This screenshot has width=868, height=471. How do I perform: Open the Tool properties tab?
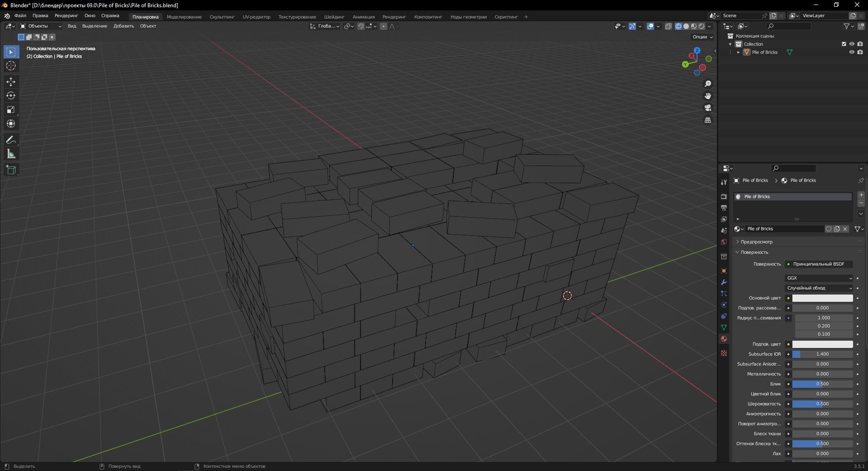pyautogui.click(x=724, y=182)
